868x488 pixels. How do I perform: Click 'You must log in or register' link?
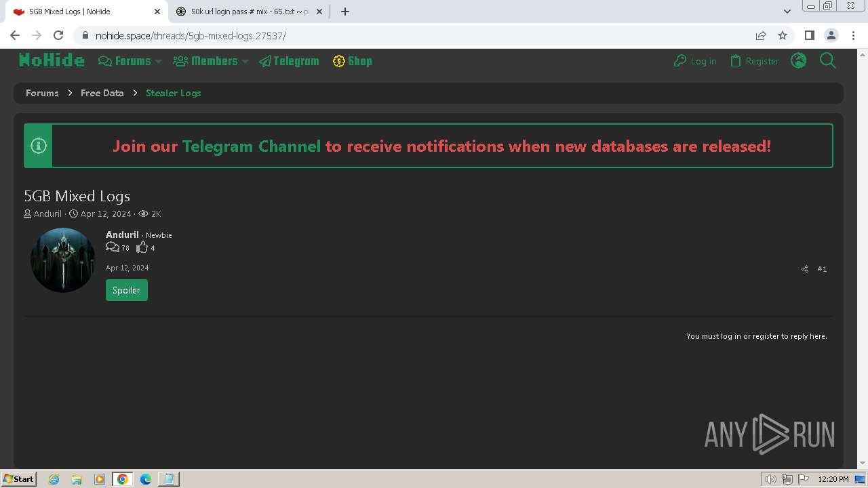757,336
